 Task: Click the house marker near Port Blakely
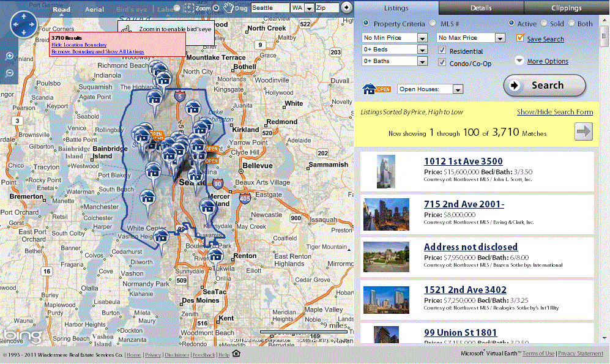coord(153,173)
